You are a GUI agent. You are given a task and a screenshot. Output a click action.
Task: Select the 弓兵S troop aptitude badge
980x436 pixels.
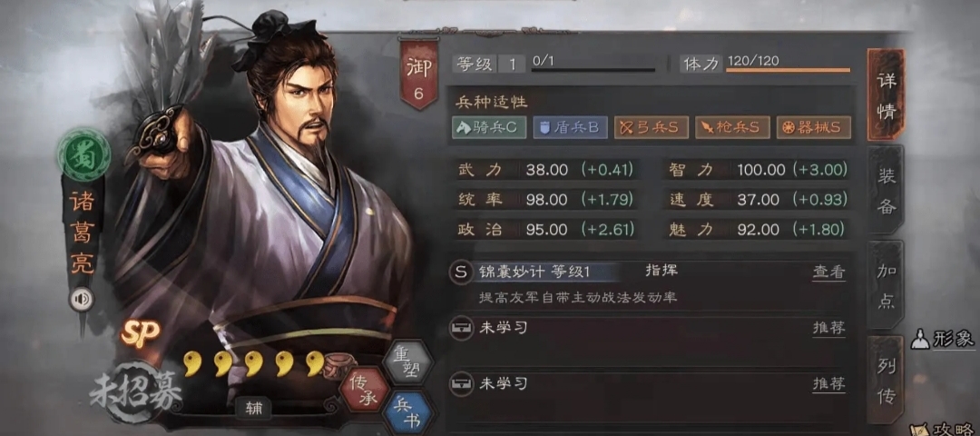[652, 127]
